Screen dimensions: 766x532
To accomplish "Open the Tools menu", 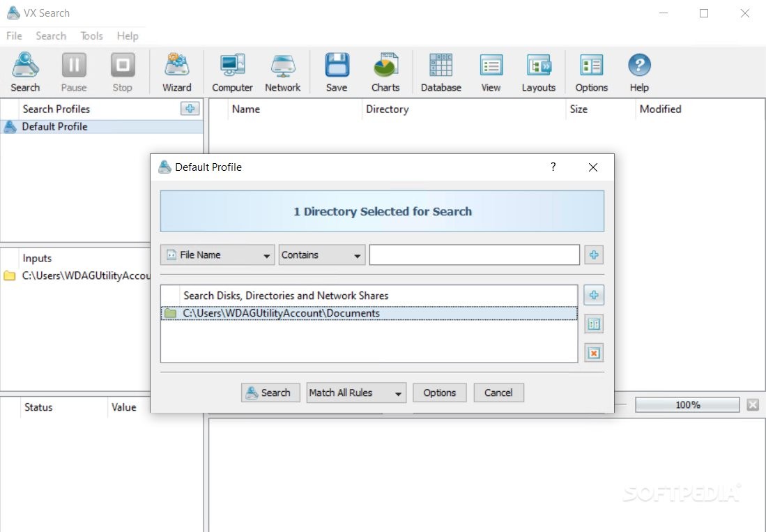I will tap(91, 36).
